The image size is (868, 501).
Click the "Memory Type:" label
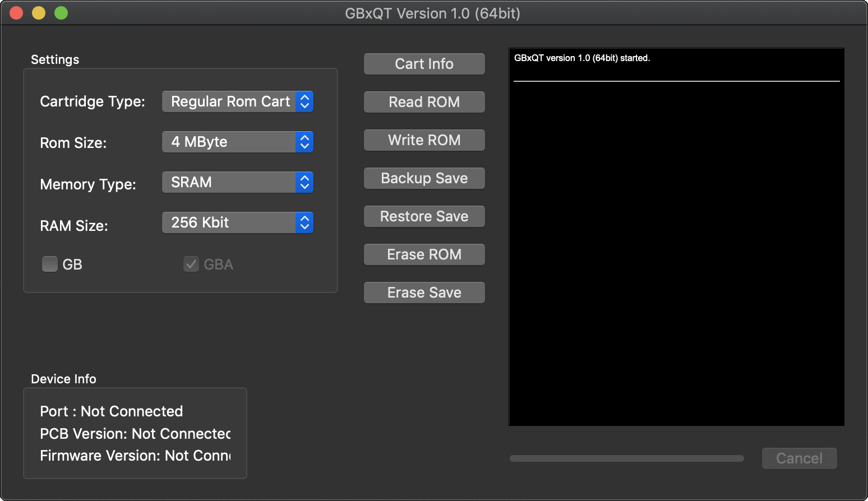point(88,184)
